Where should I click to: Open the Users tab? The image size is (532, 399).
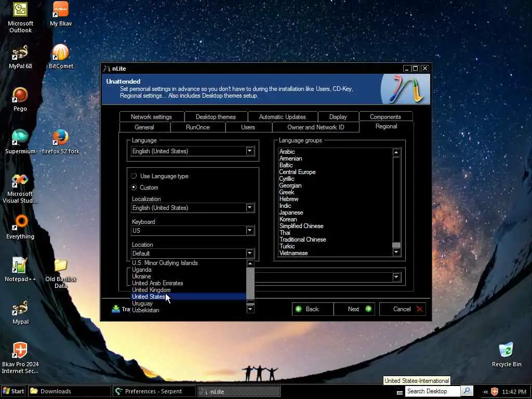coord(248,127)
